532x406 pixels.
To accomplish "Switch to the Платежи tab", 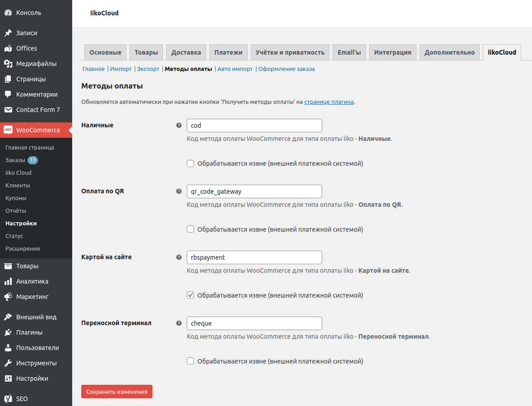I will tap(228, 52).
